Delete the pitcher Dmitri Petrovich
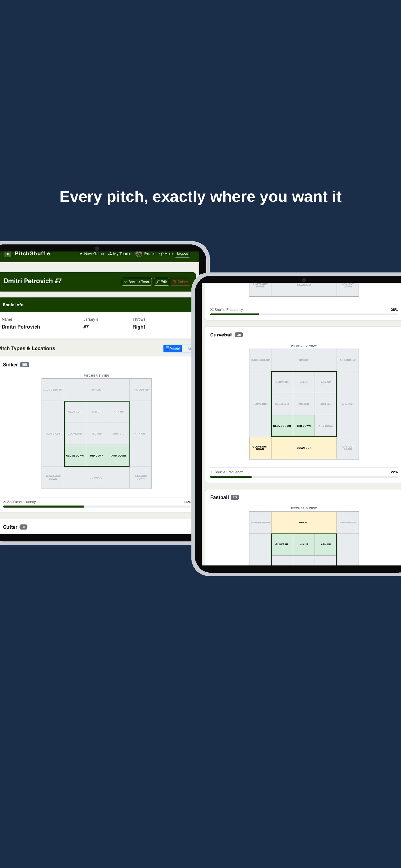Viewport: 401px width, 868px height. pos(180,282)
